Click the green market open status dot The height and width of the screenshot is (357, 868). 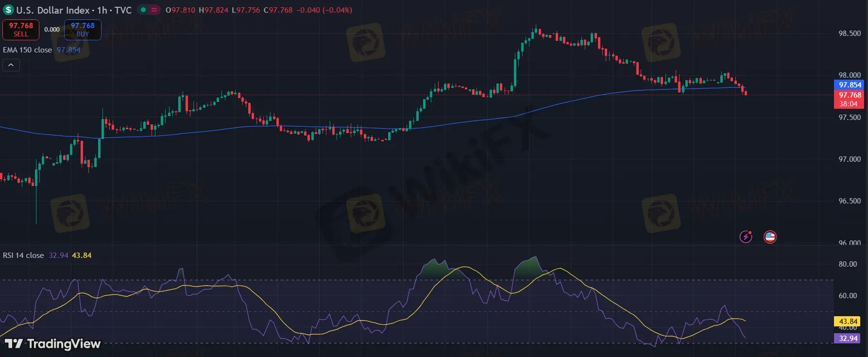click(143, 10)
